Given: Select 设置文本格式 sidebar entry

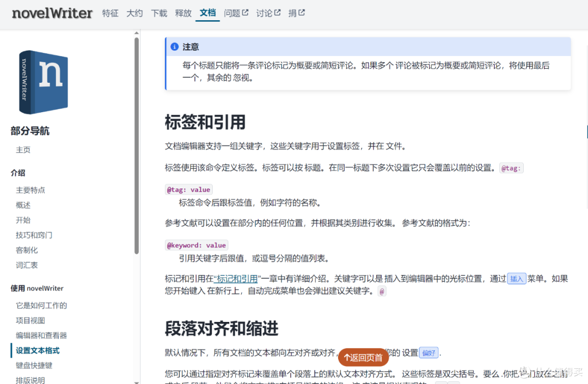Looking at the screenshot, I should pos(38,351).
